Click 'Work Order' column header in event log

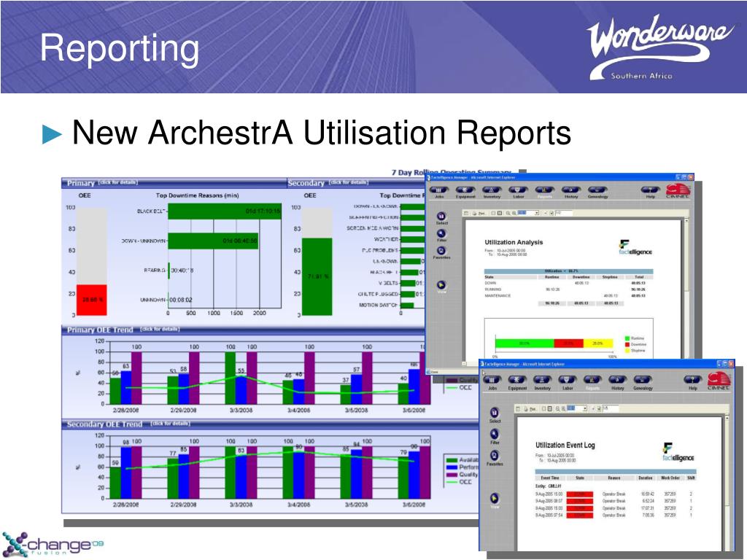670,478
